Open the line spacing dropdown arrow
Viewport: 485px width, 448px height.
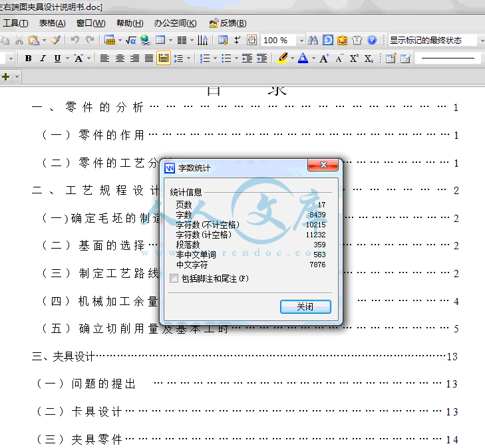coord(188,58)
